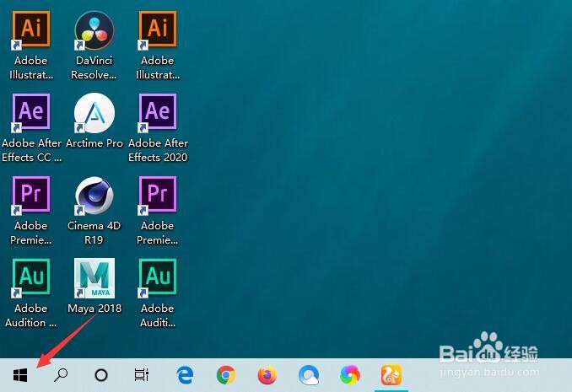Image resolution: width=572 pixels, height=392 pixels.
Task: Click the taskbar search magnifier icon
Action: (61, 375)
